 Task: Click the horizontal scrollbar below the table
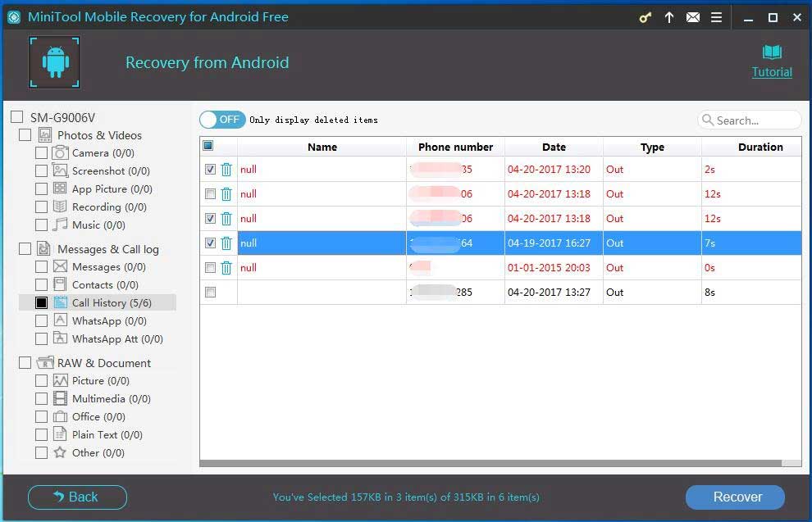[x=490, y=463]
